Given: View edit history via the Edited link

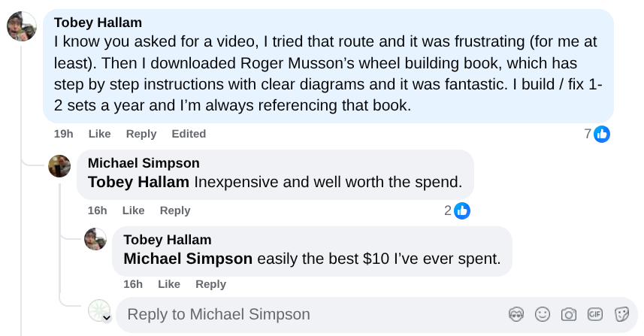Looking at the screenshot, I should coord(189,134).
